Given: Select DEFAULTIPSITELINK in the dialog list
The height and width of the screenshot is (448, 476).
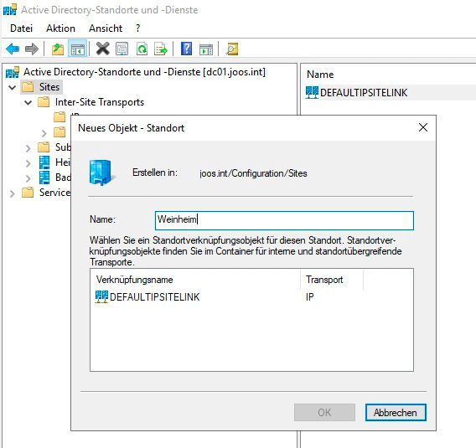Looking at the screenshot, I should point(154,296).
